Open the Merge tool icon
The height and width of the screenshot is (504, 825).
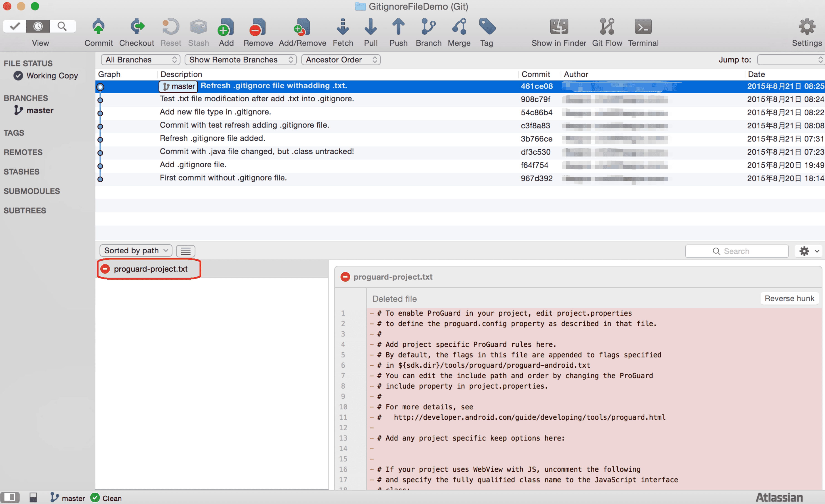459,27
